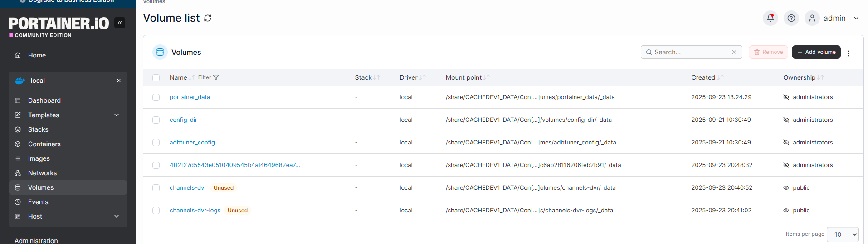Toggle the select-all checkbox in header

pos(156,78)
